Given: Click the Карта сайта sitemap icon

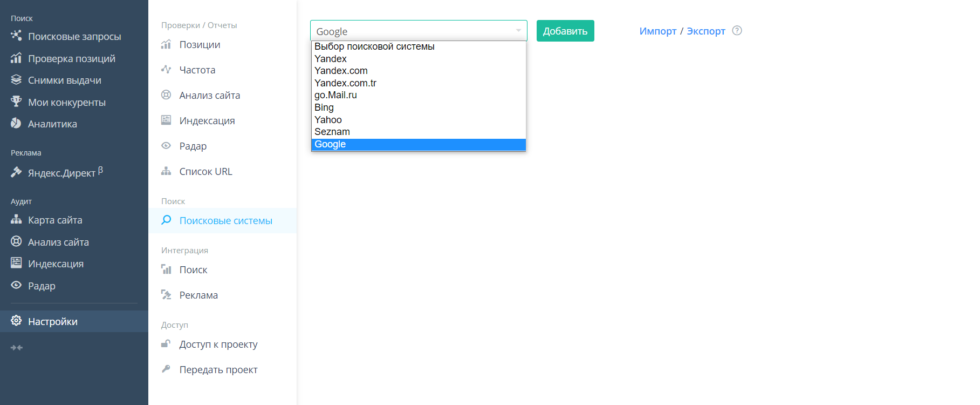Looking at the screenshot, I should [x=16, y=220].
